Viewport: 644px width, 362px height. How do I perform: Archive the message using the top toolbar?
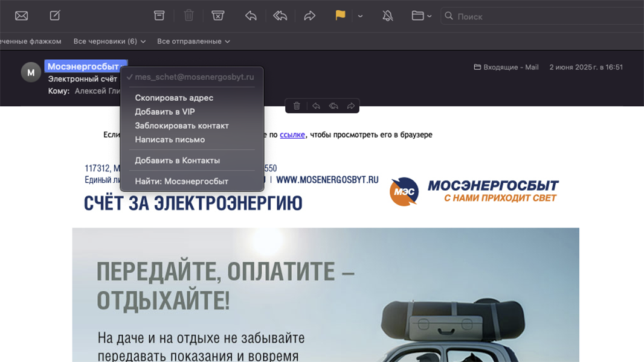point(159,16)
